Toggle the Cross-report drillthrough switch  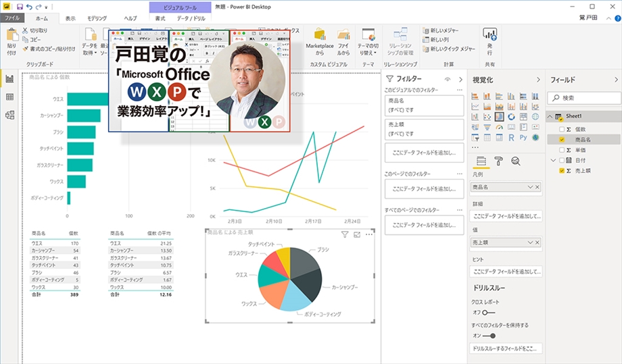(489, 313)
